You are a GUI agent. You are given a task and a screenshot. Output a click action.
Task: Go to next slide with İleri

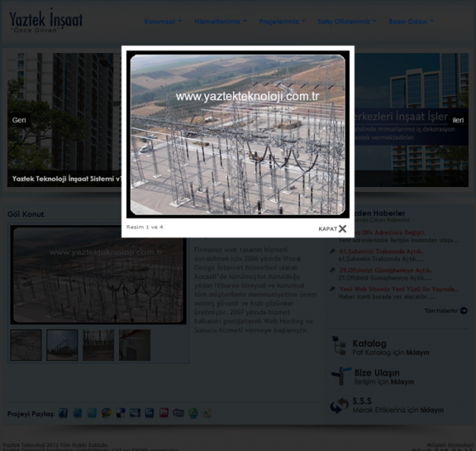(x=458, y=120)
